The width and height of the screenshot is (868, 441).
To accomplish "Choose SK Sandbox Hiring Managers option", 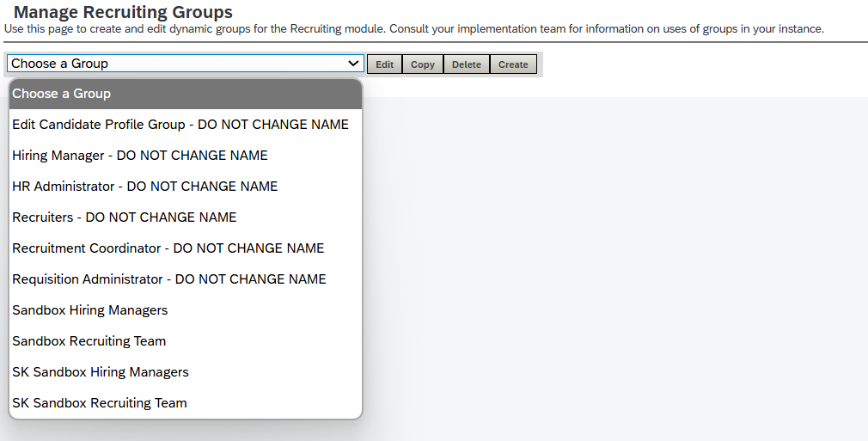I will coord(186,372).
